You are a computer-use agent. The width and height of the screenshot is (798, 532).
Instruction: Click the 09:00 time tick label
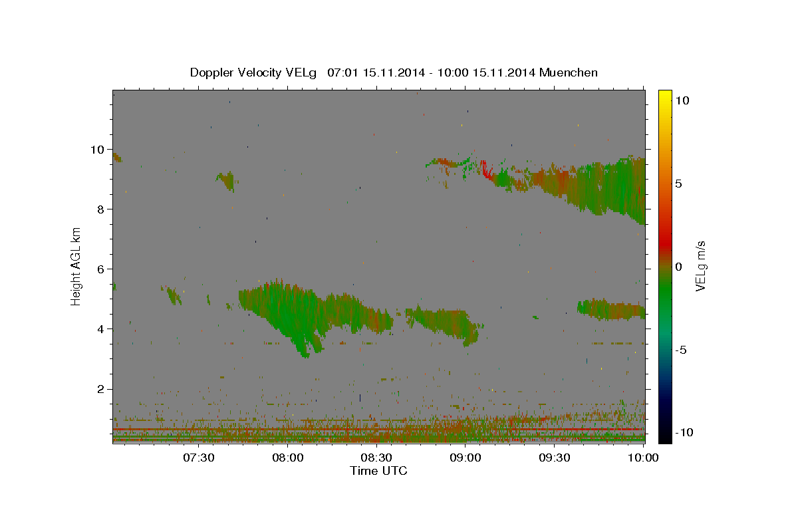click(x=465, y=458)
